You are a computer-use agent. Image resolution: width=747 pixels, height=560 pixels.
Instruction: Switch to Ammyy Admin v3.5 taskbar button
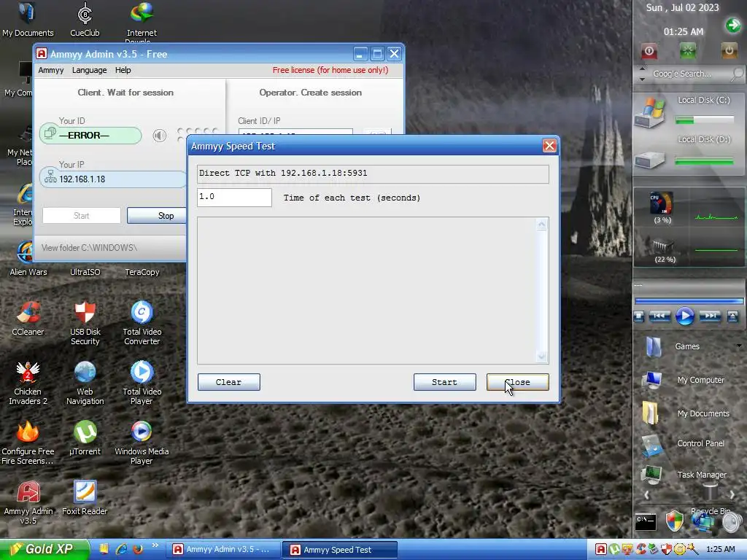(223, 550)
